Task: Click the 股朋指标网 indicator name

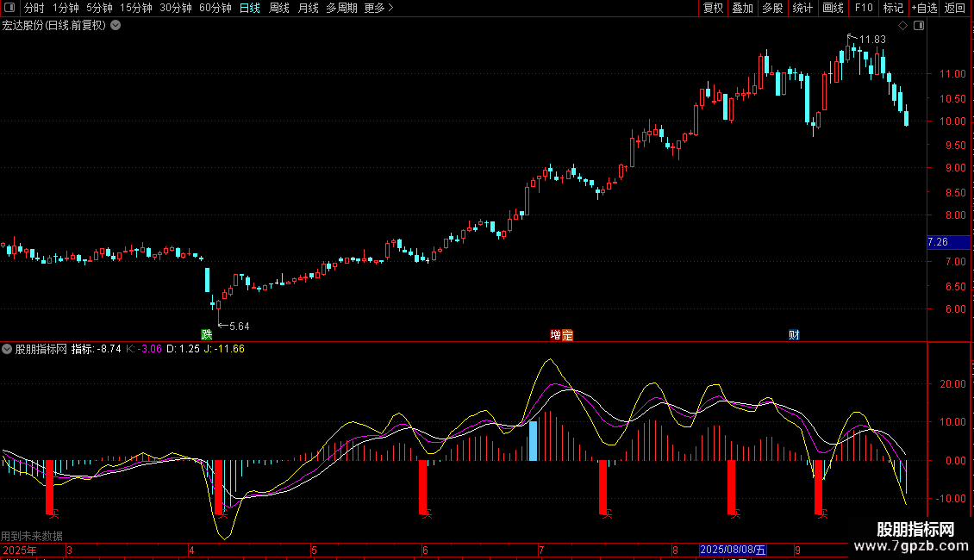Action: pos(41,349)
